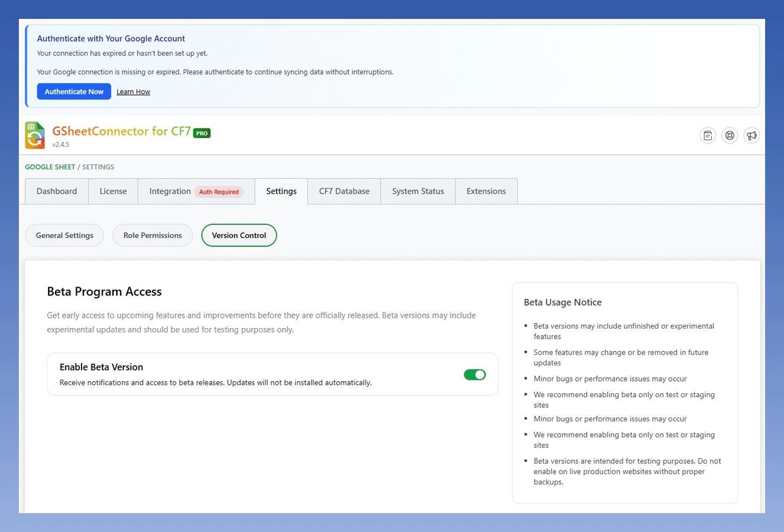Screen dimensions: 784x532
Task: Click the PRO badge next to title
Action: click(202, 133)
